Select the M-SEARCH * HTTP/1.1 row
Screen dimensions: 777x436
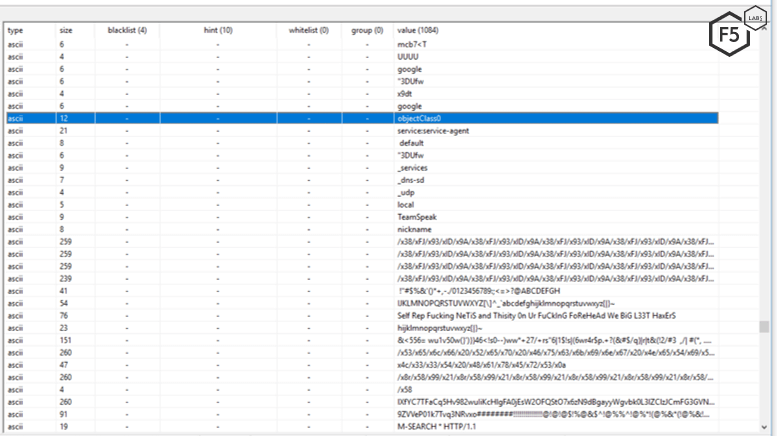click(439, 426)
